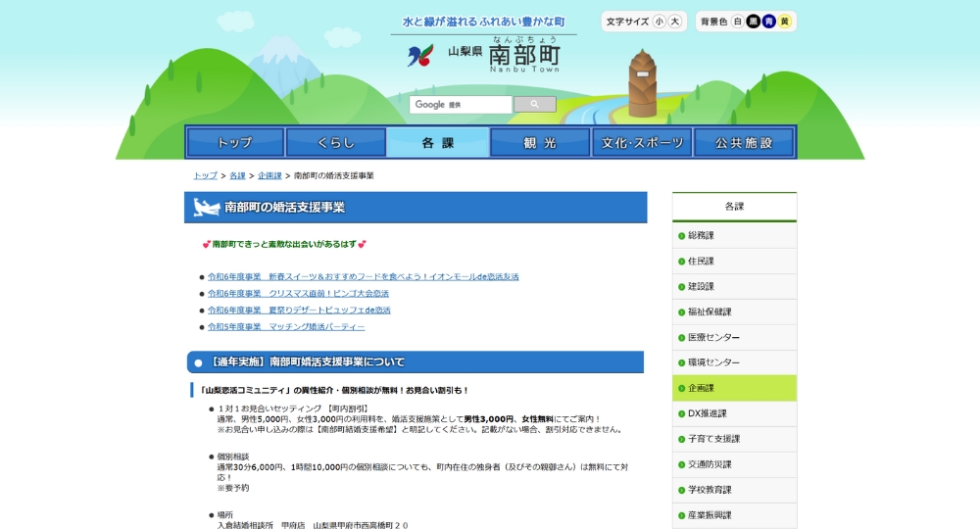The height and width of the screenshot is (529, 980).
Task: Click the magnifier search button
Action: [534, 104]
